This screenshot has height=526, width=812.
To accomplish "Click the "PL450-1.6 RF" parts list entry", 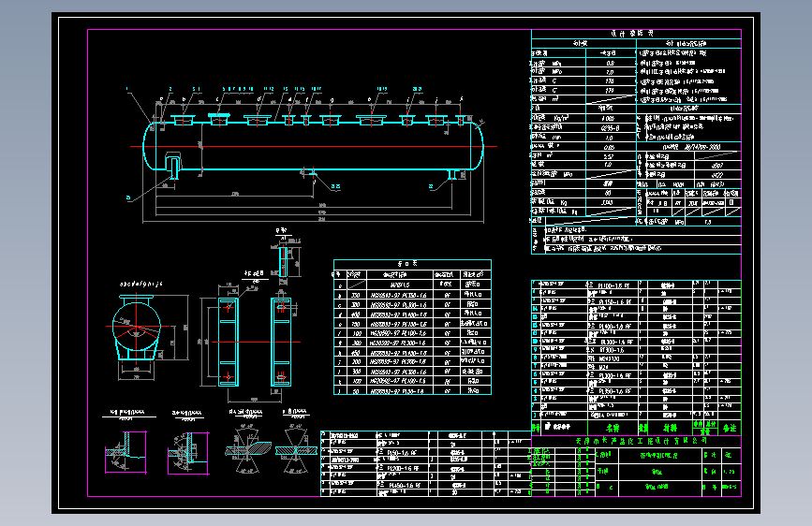I will coord(404,485).
